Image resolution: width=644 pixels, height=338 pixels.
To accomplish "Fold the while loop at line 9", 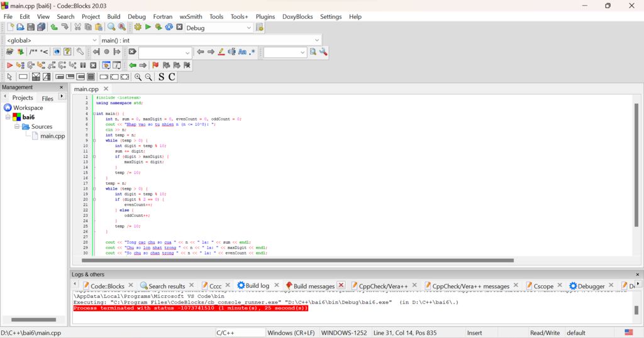I will (94, 140).
